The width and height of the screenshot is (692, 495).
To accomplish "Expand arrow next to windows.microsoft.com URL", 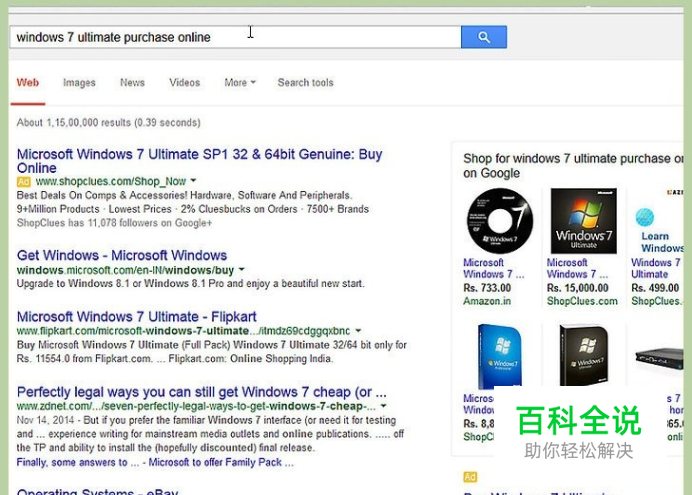I will (241, 270).
